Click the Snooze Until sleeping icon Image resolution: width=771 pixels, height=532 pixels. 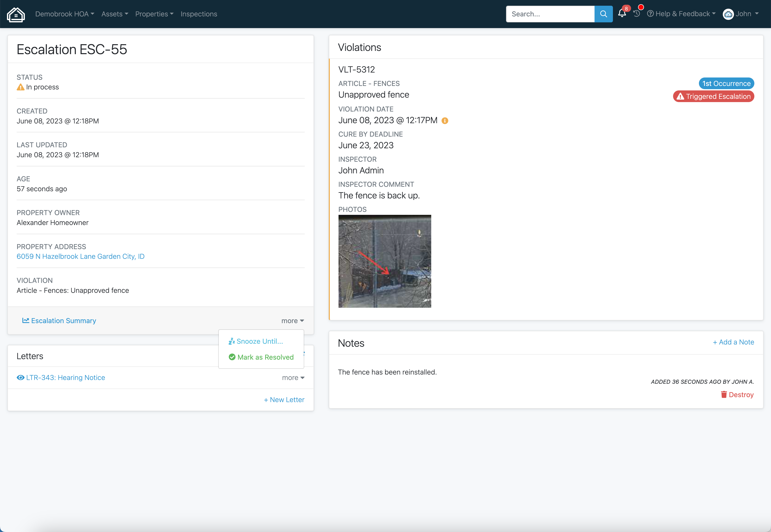[x=232, y=341]
